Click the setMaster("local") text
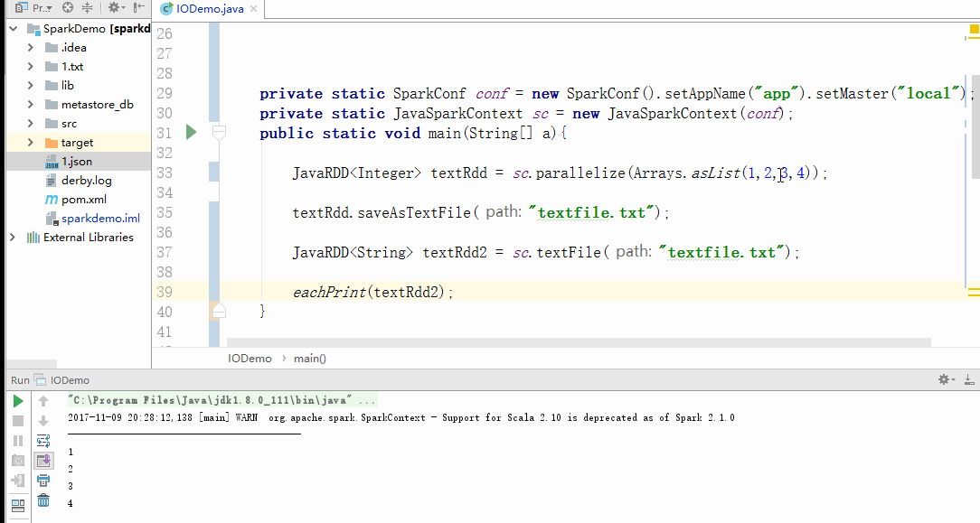The height and width of the screenshot is (523, 980). [891, 94]
